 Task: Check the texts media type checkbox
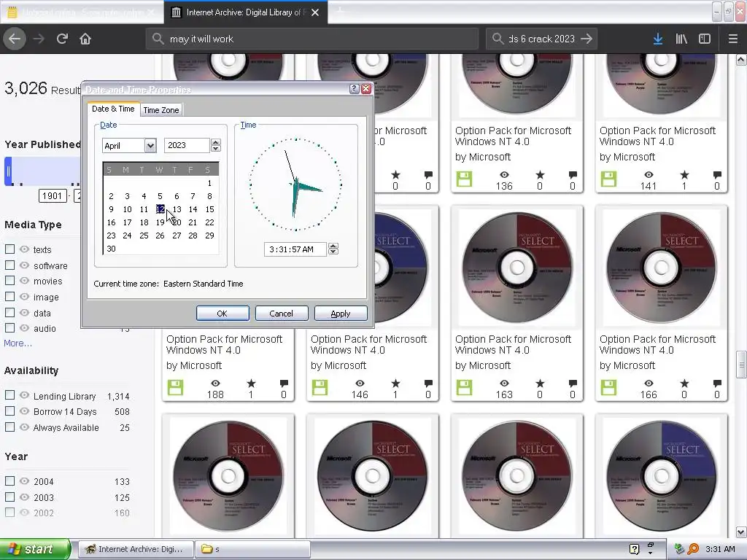pos(9,249)
